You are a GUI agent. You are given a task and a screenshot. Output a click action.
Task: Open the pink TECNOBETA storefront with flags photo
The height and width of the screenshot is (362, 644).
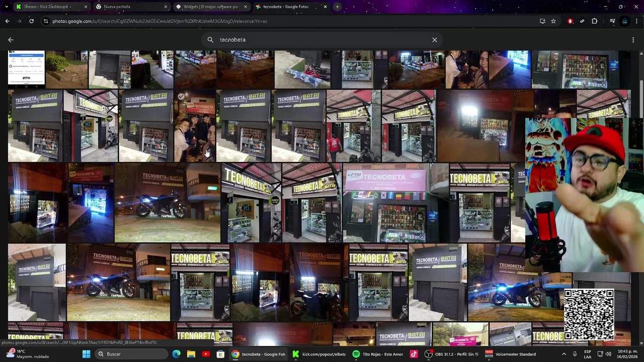(x=395, y=203)
